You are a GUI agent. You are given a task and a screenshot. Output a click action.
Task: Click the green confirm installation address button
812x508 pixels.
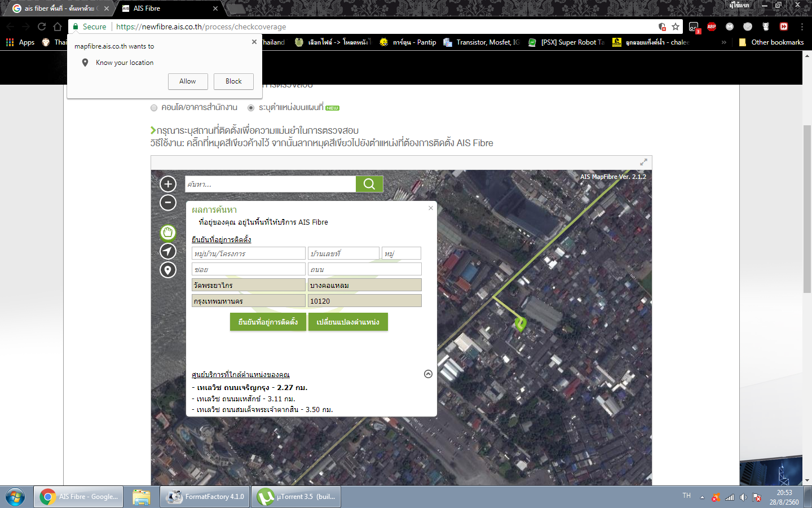268,322
